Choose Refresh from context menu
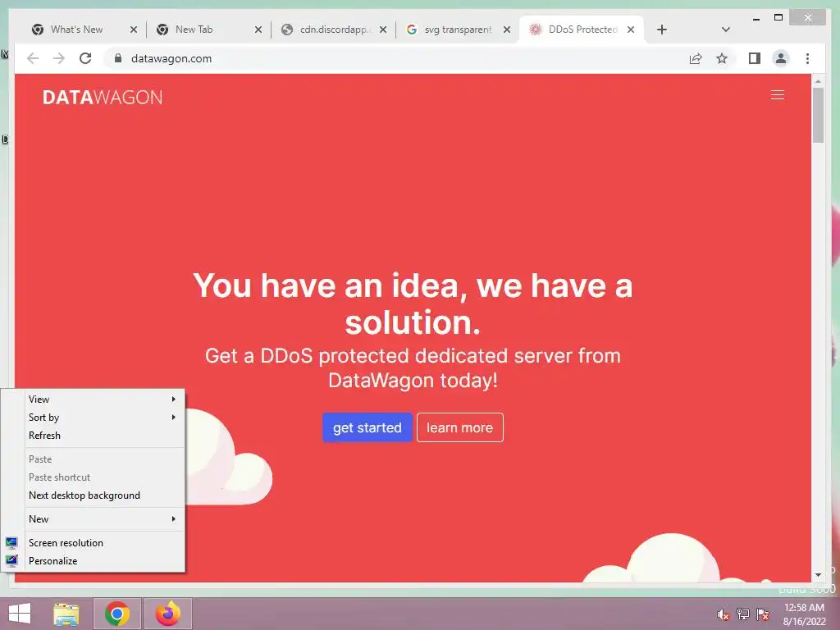 [x=93, y=436]
